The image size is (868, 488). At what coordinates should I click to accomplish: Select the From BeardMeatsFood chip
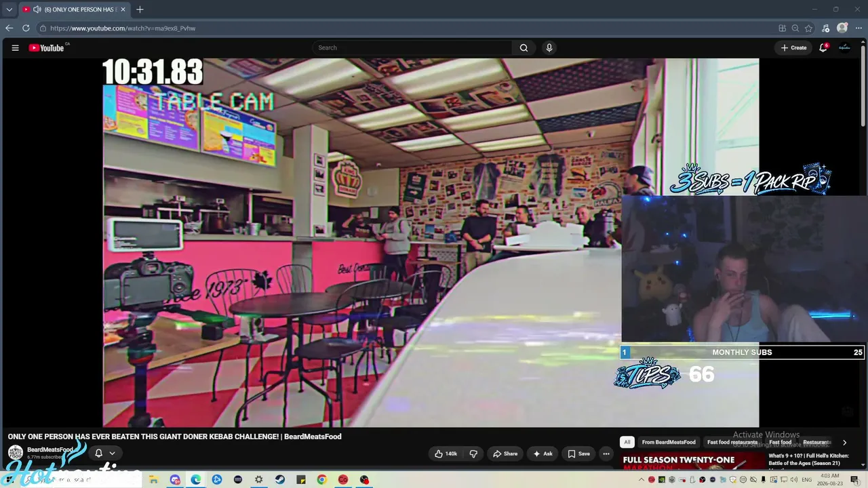(669, 443)
